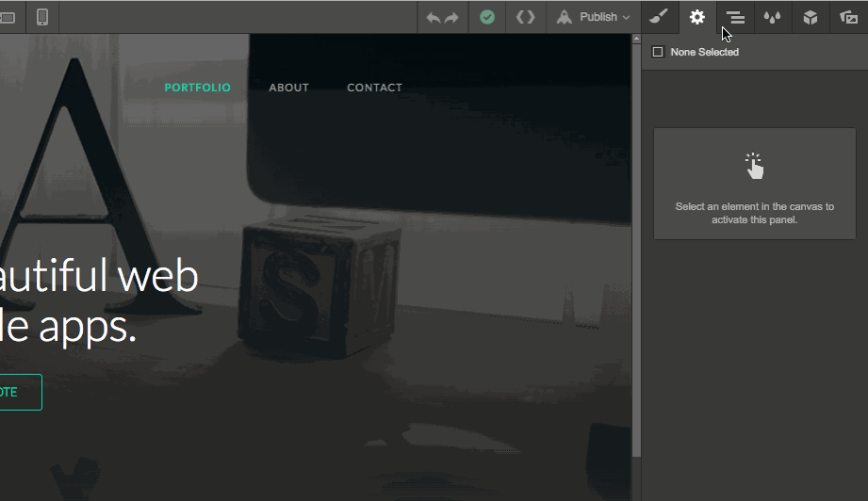This screenshot has height=501, width=868.
Task: Toggle the None Selected checkbox
Action: pos(658,52)
